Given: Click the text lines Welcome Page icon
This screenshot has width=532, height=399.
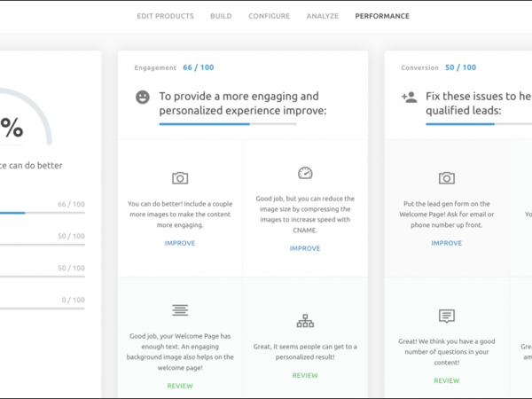Looking at the screenshot, I should pos(180,310).
